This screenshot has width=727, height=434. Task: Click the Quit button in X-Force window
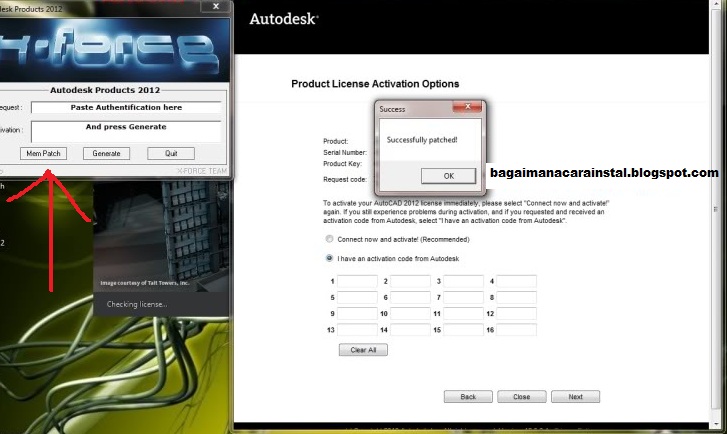click(x=171, y=153)
